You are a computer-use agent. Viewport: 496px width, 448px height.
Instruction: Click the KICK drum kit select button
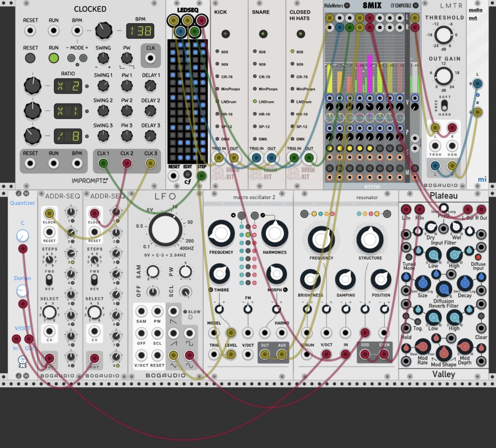point(226,34)
